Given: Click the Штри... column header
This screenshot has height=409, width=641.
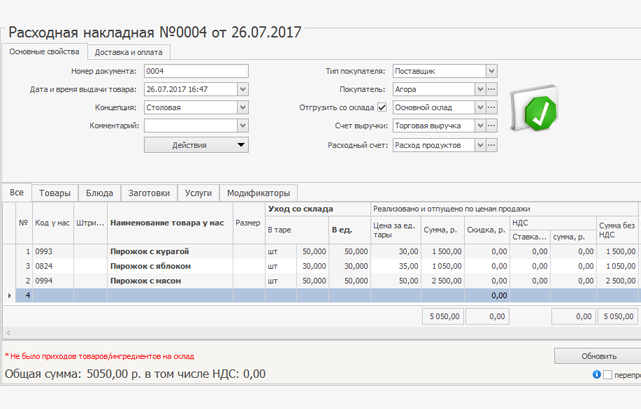Looking at the screenshot, I should (x=90, y=223).
